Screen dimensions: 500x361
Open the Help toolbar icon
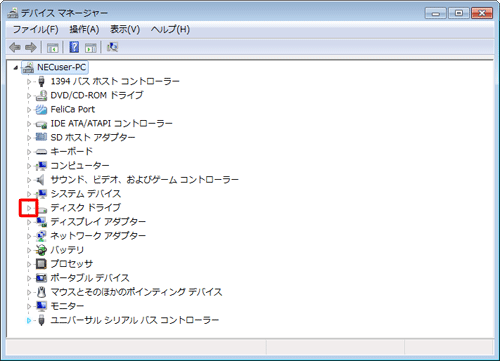(x=74, y=47)
